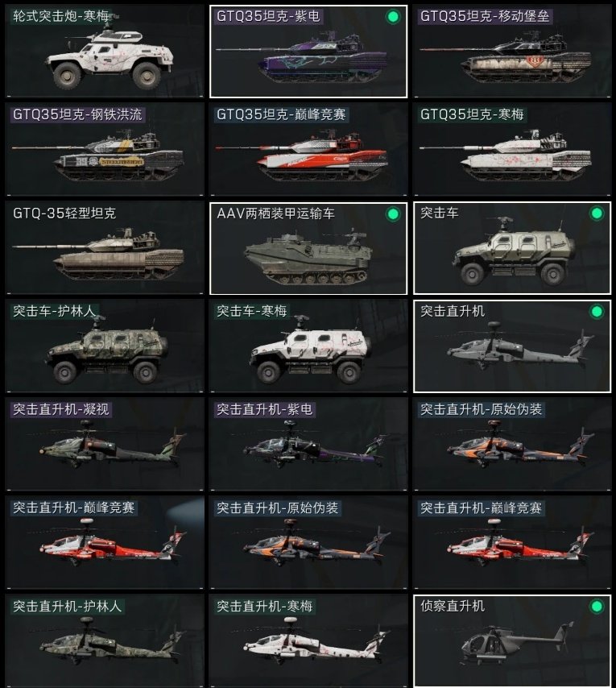
Task: Choose the GTQ35坦克-移动堡垒 tank skin
Action: (x=512, y=52)
